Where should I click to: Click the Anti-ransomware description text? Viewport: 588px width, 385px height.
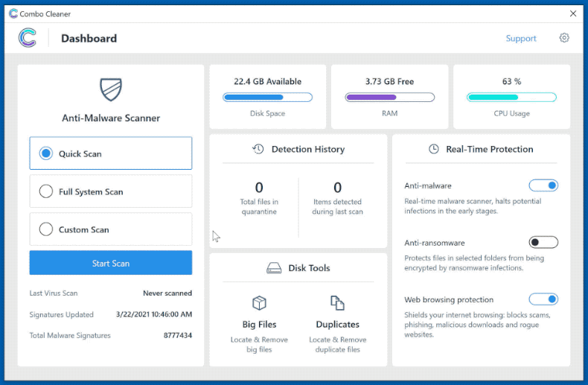[474, 263]
